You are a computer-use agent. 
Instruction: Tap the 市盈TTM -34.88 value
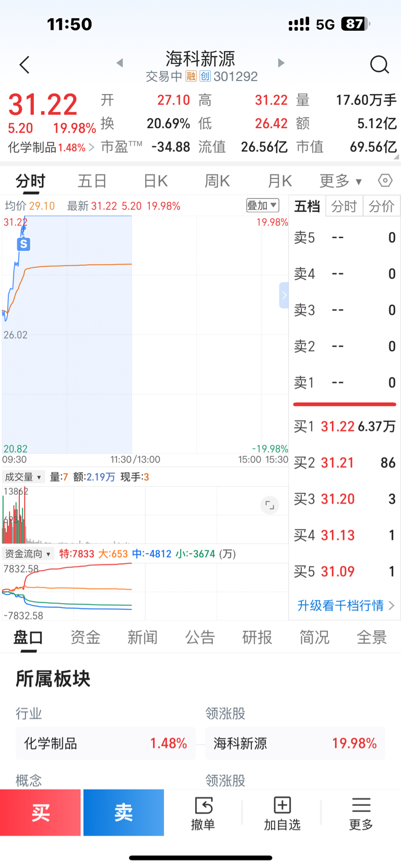tap(145, 147)
